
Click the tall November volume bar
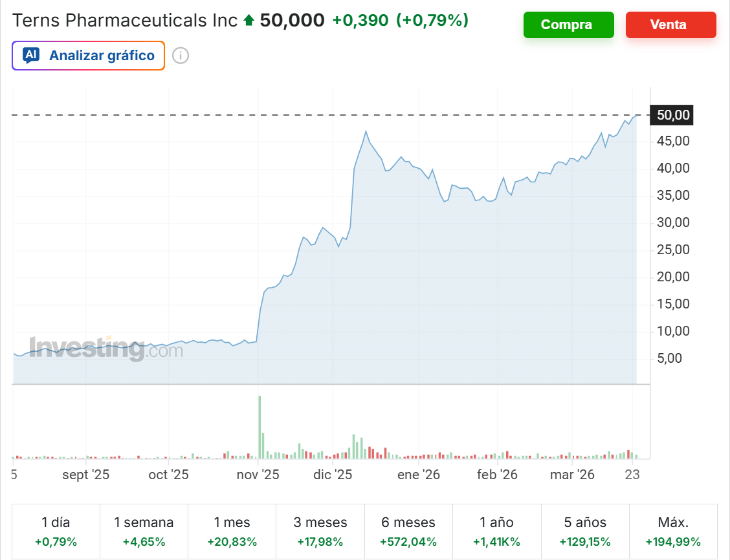point(260,427)
